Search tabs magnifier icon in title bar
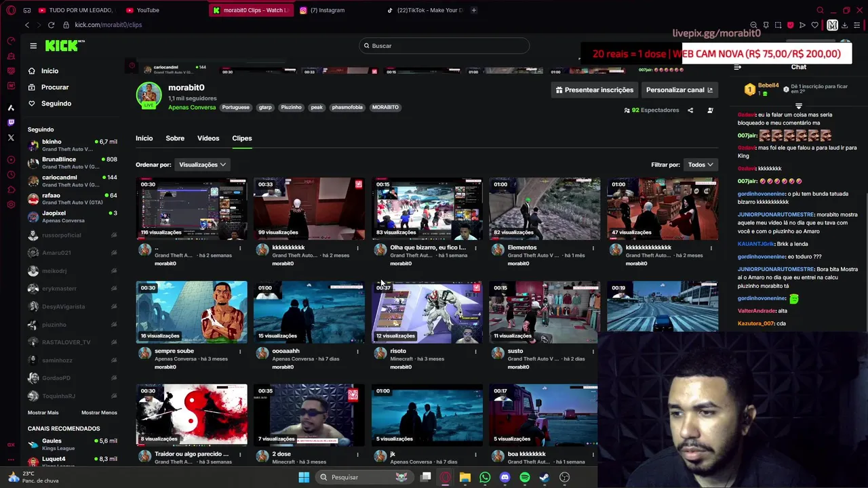 [820, 10]
